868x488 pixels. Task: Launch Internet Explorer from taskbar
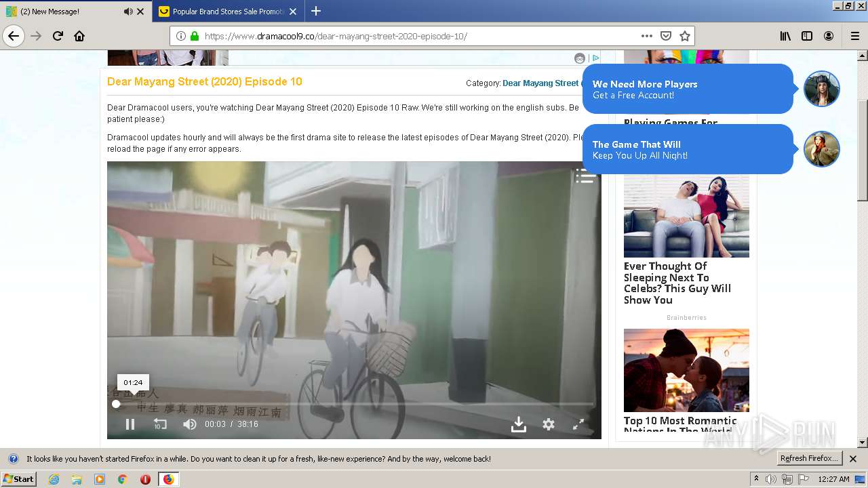coord(54,479)
